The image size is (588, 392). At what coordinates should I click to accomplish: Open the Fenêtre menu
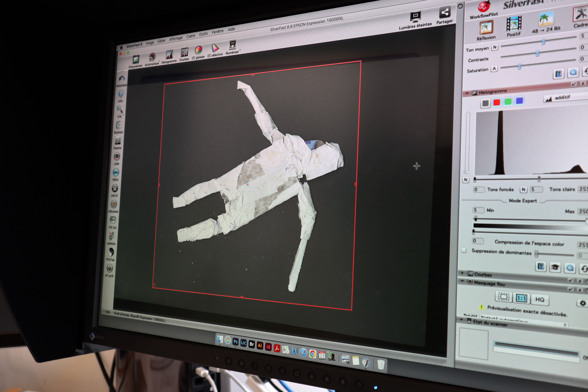218,31
